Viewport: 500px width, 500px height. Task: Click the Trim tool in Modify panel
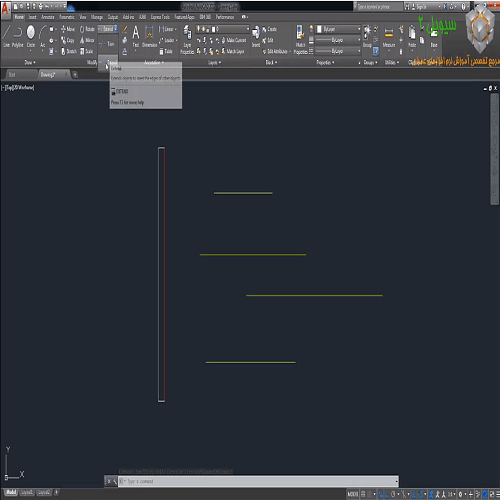click(x=107, y=44)
